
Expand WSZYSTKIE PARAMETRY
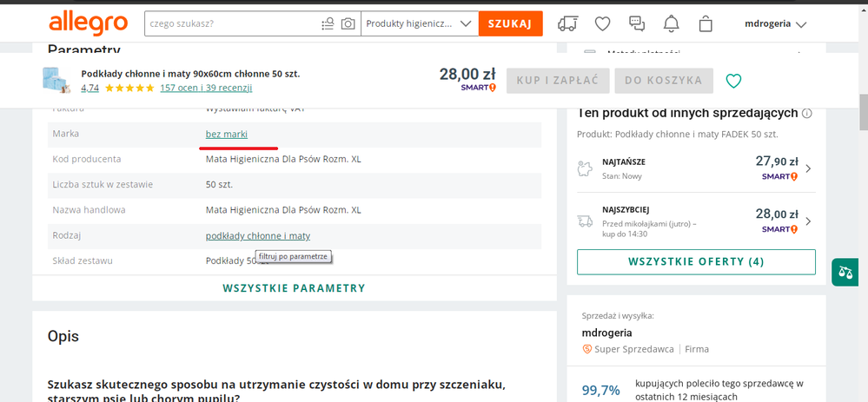[x=294, y=288]
